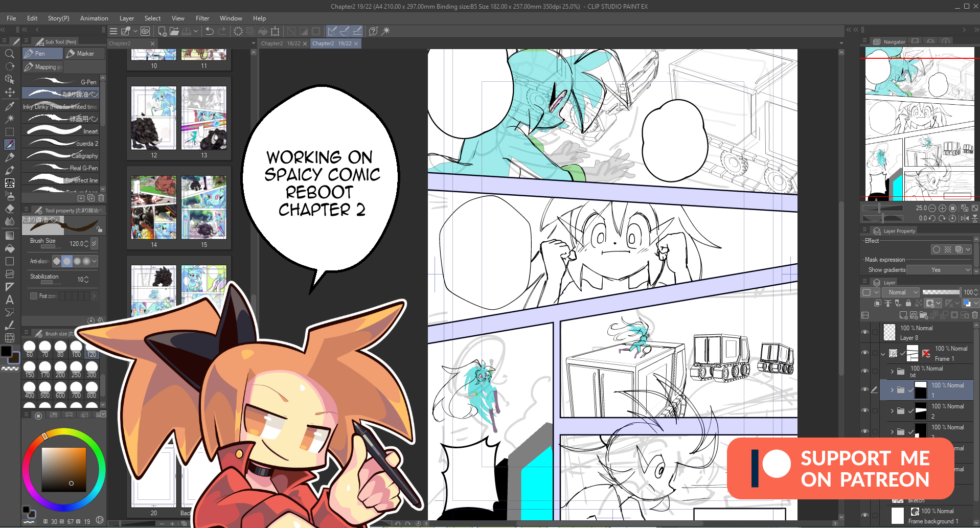Expand the txt layer folder
Screen dimensions: 980x528
click(x=893, y=372)
